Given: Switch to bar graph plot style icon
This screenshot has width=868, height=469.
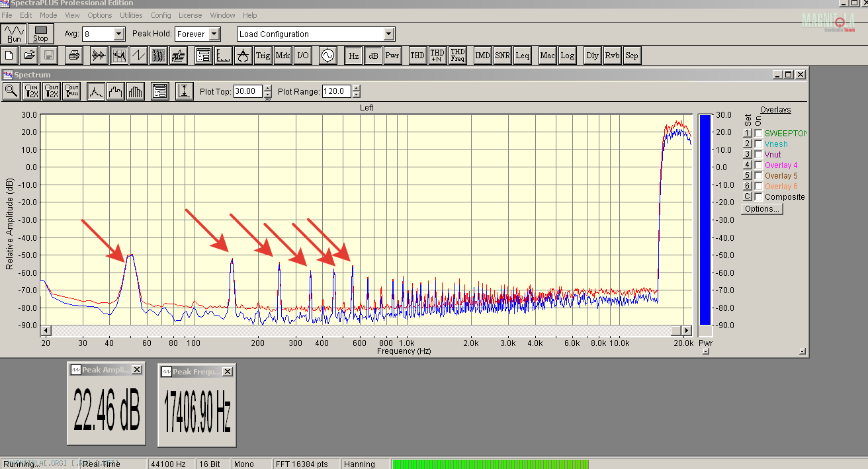Looking at the screenshot, I should coord(136,91).
